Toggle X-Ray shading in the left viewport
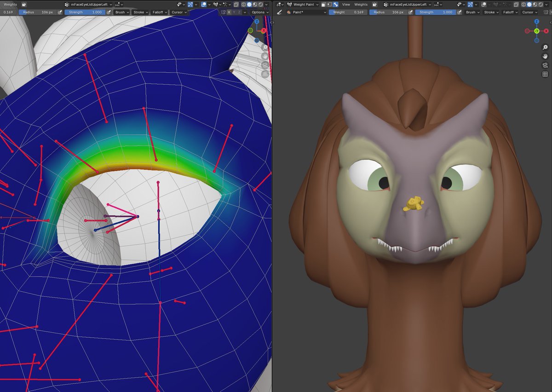Image resolution: width=552 pixels, height=392 pixels. click(236, 4)
